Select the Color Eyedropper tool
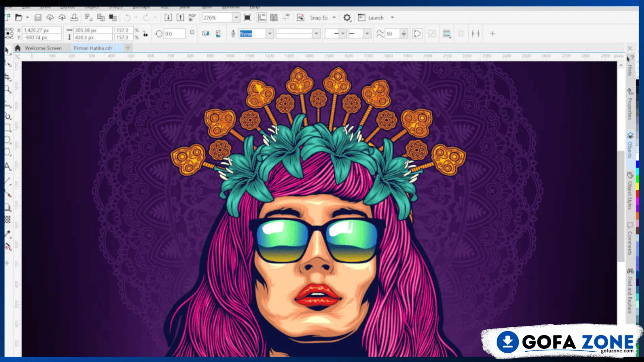The image size is (644, 362). (x=7, y=234)
